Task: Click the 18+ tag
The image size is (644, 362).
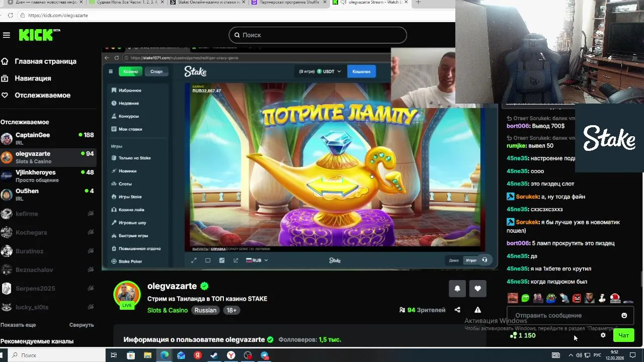Action: coord(231,310)
